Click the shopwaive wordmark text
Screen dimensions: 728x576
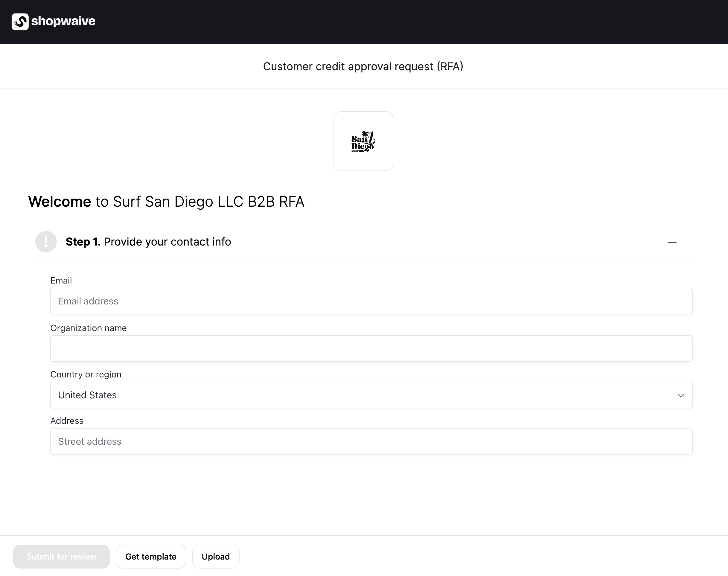click(63, 21)
